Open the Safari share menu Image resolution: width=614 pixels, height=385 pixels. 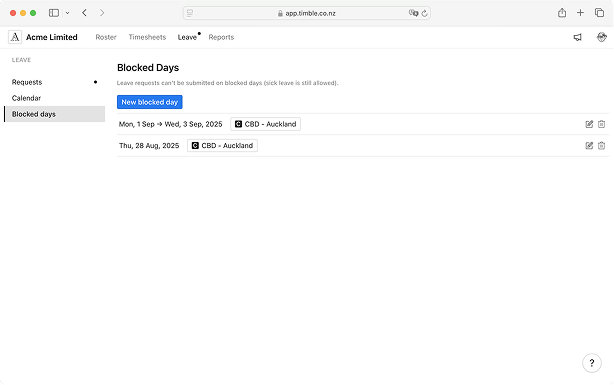coord(562,13)
